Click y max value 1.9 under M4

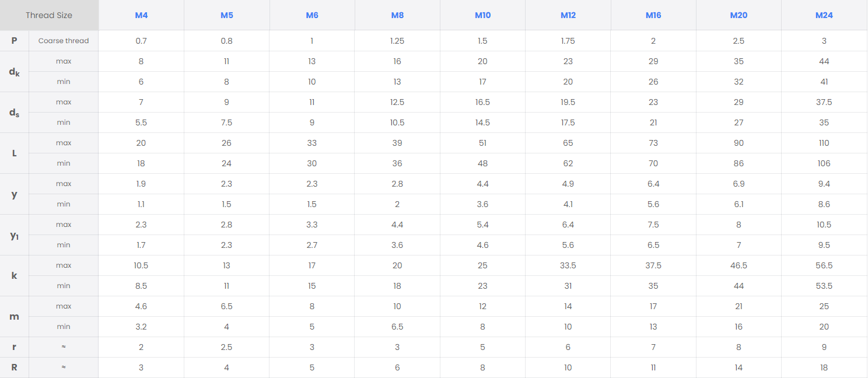point(141,184)
